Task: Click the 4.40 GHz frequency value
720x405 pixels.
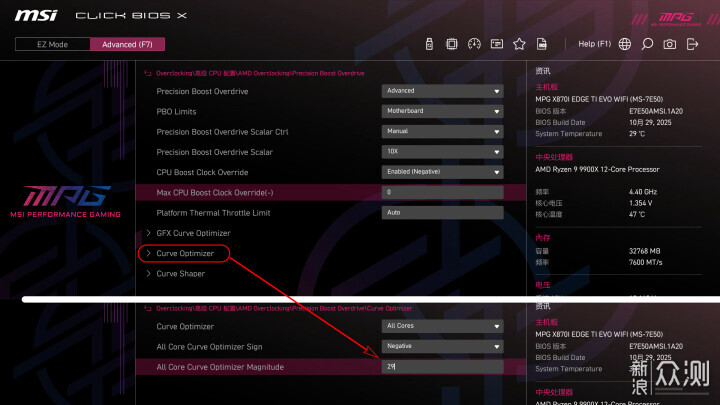Action: tap(643, 191)
